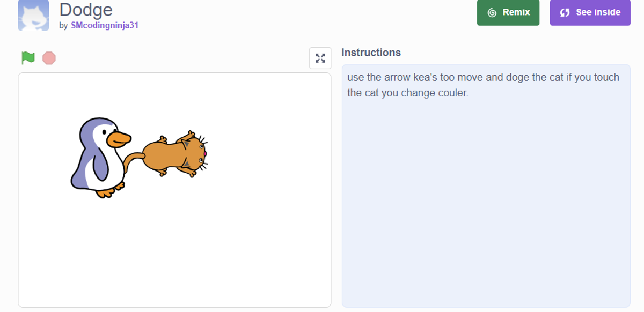Click empty stage area below the sprites
This screenshot has width=644, height=312.
click(x=174, y=252)
